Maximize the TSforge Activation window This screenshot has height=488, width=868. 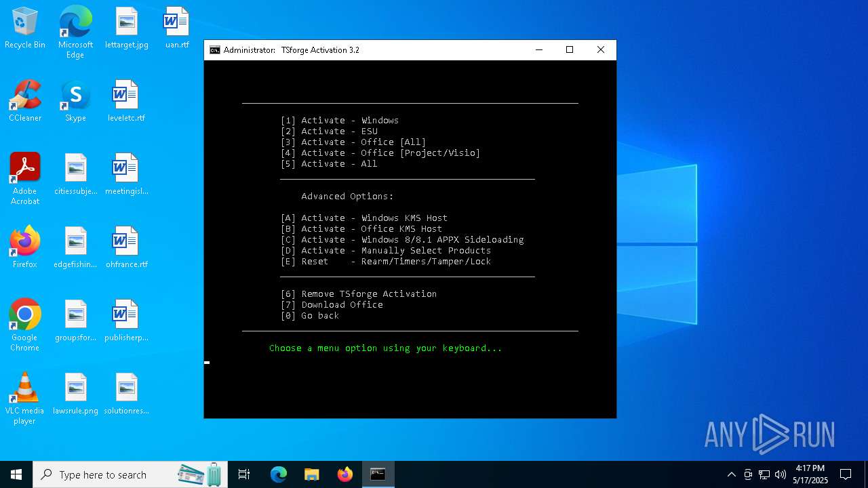pos(570,50)
